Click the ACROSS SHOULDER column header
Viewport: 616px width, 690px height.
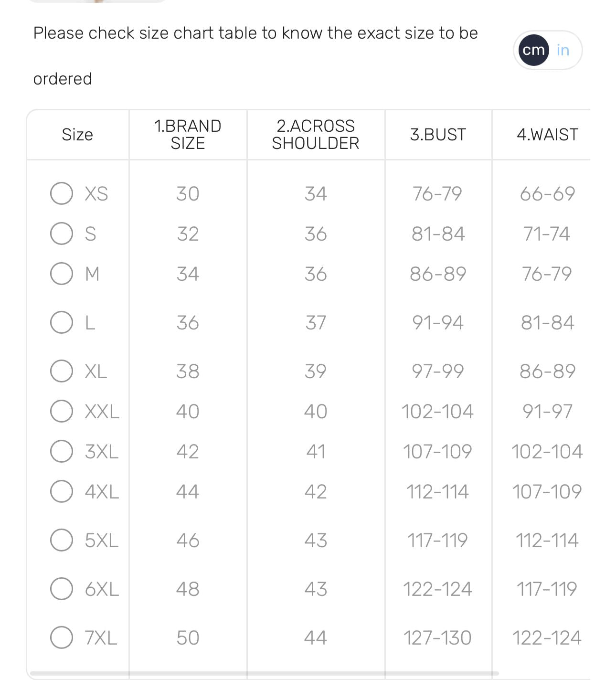pos(316,135)
